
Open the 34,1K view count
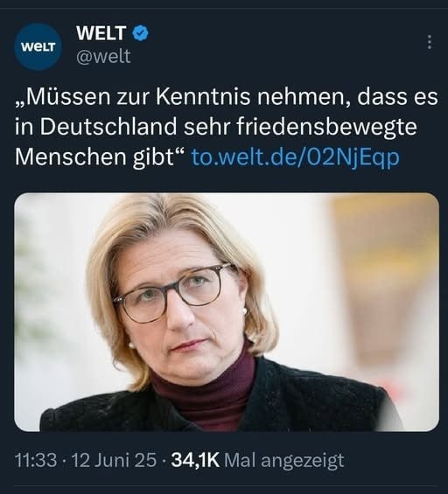[x=195, y=460]
